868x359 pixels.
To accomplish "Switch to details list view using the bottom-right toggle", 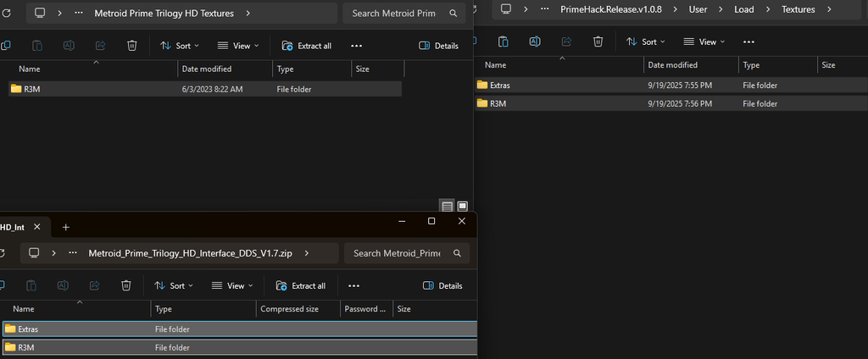I will point(447,206).
